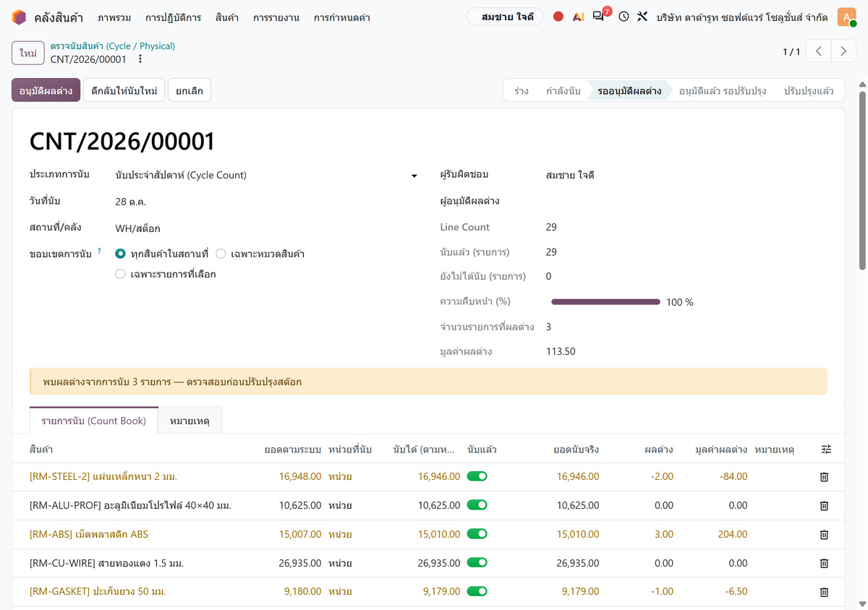Viewport: 868px width, 610px height.
Task: Open the company switcher in the top bar
Action: click(742, 17)
